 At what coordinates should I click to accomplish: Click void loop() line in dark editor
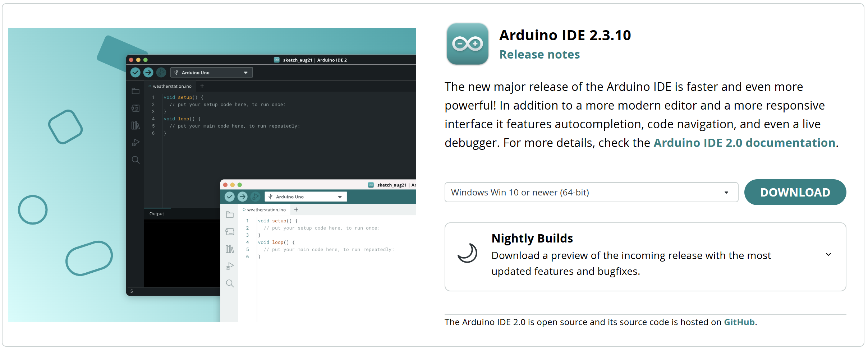(x=182, y=119)
